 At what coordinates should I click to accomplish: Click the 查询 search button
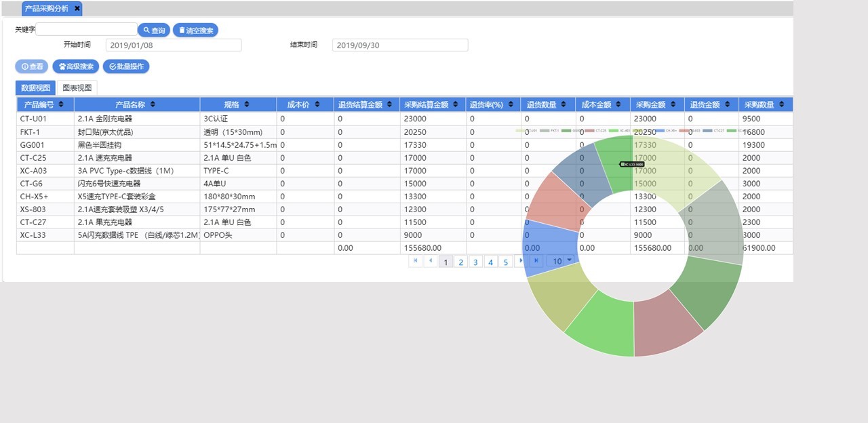pyautogui.click(x=154, y=30)
